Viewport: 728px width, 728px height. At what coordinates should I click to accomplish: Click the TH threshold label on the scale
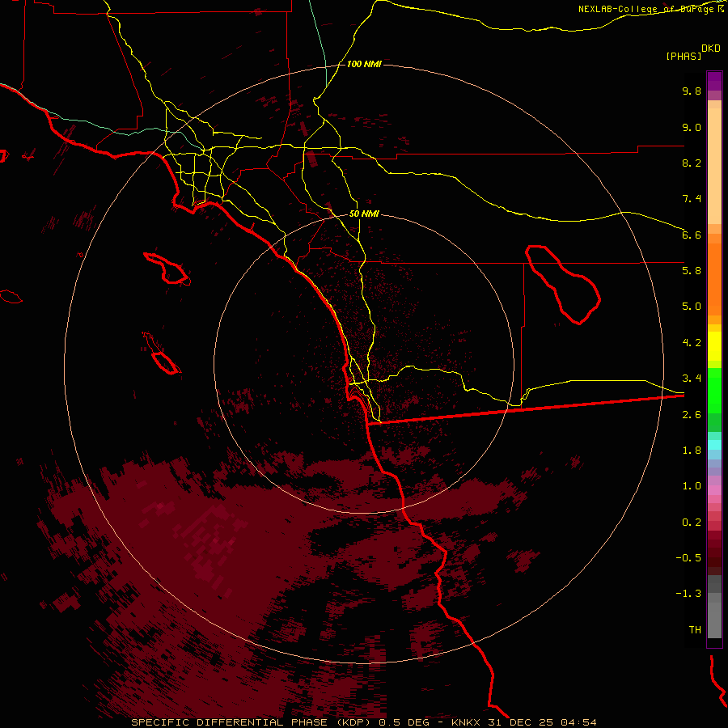pos(695,630)
